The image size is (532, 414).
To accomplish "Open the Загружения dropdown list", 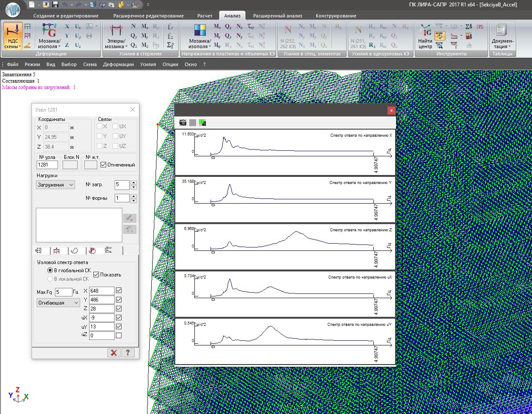I will point(55,185).
